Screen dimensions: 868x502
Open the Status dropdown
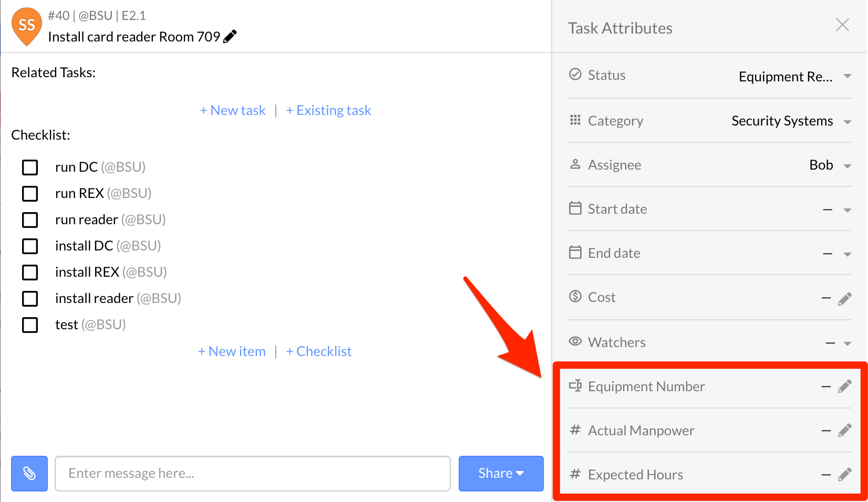coord(847,76)
